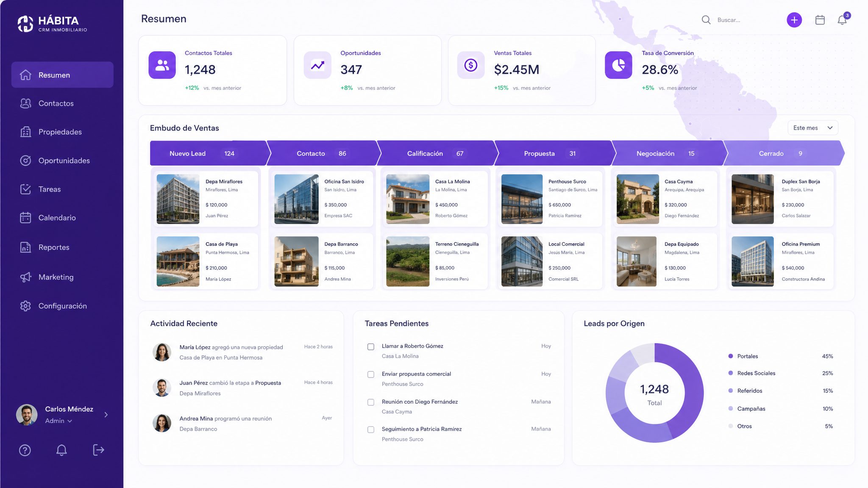Open Calendario icon in sidebar
868x488 pixels.
pyautogui.click(x=25, y=218)
